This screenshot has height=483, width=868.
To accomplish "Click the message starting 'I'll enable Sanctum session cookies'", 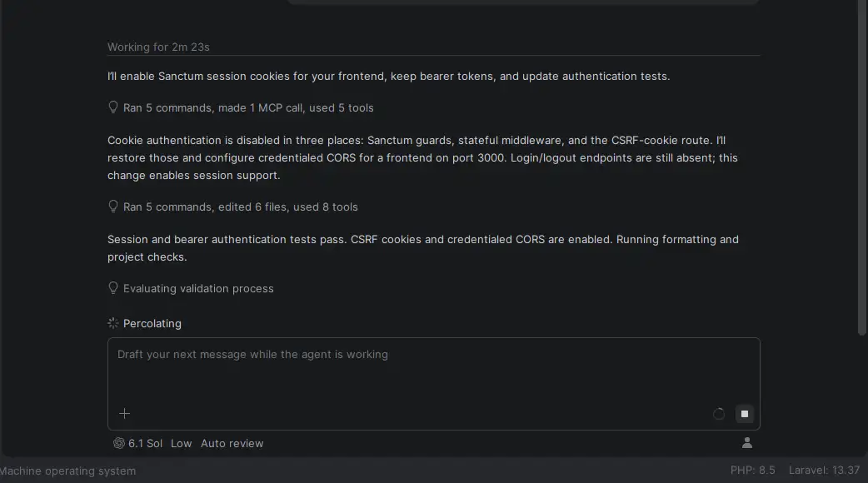I will pyautogui.click(x=389, y=77).
